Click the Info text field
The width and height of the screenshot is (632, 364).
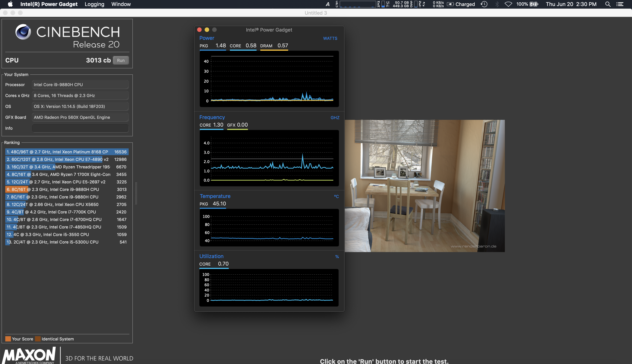coord(80,128)
